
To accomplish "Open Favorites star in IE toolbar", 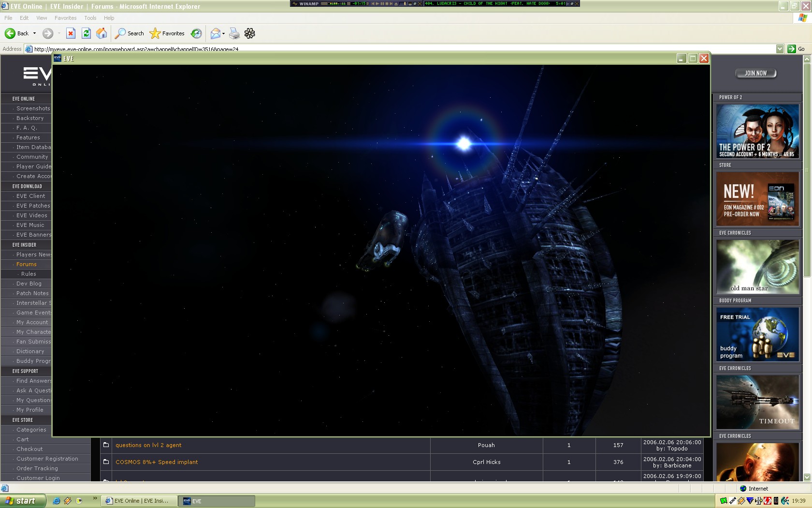I will pyautogui.click(x=155, y=33).
